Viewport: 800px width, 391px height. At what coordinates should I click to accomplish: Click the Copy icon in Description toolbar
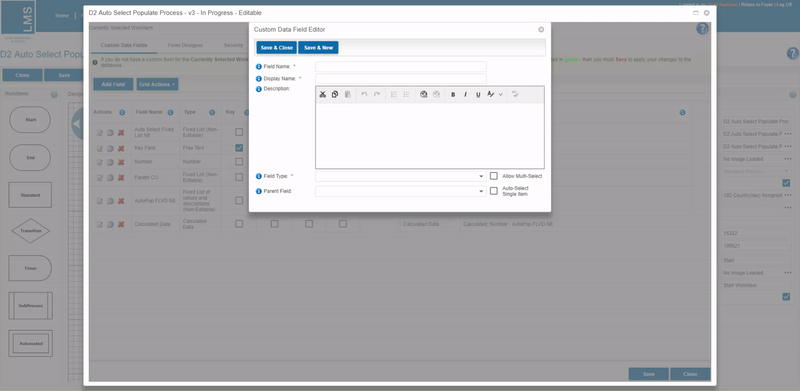[335, 94]
